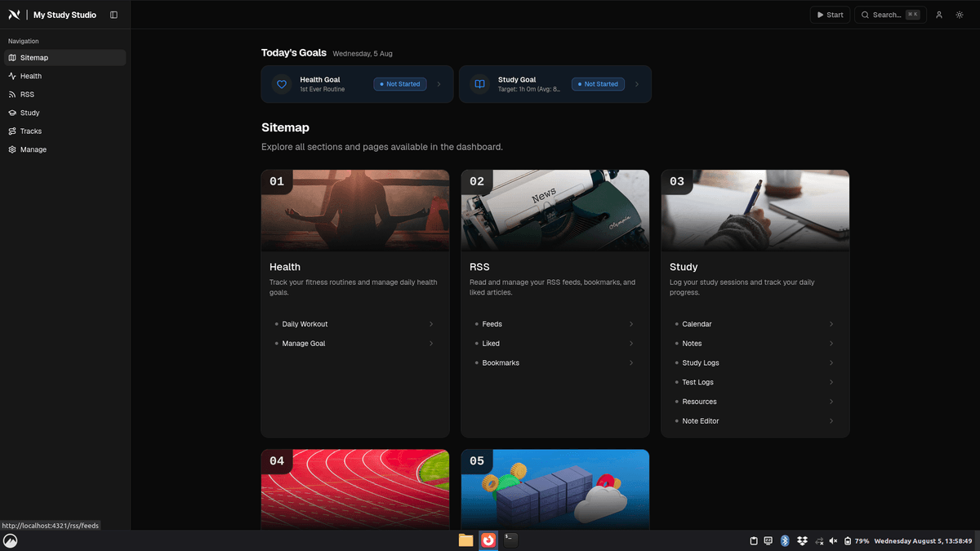Click the Bluetooth tray icon
980x551 pixels.
785,541
